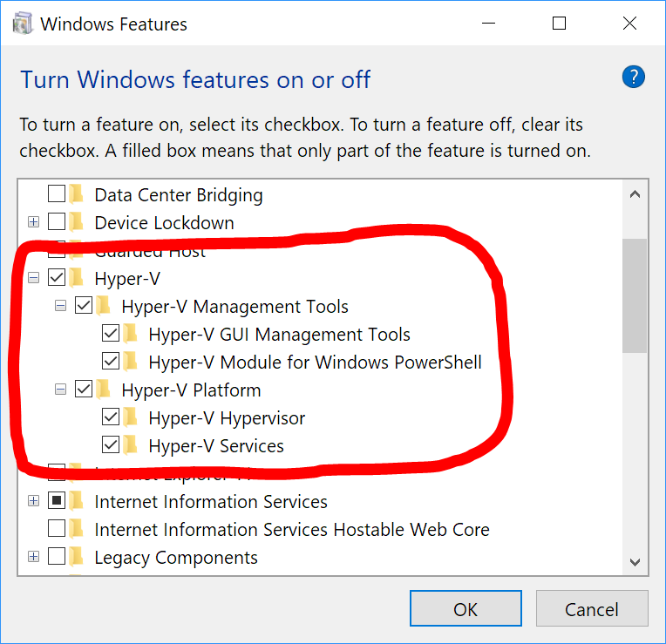Open help via the question mark icon
This screenshot has height=644, width=666.
pyautogui.click(x=633, y=77)
